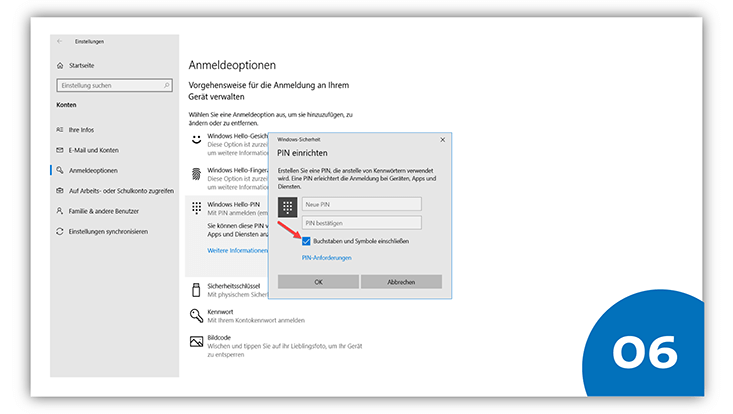
Task: Open Startseite from the sidebar
Action: tap(82, 65)
